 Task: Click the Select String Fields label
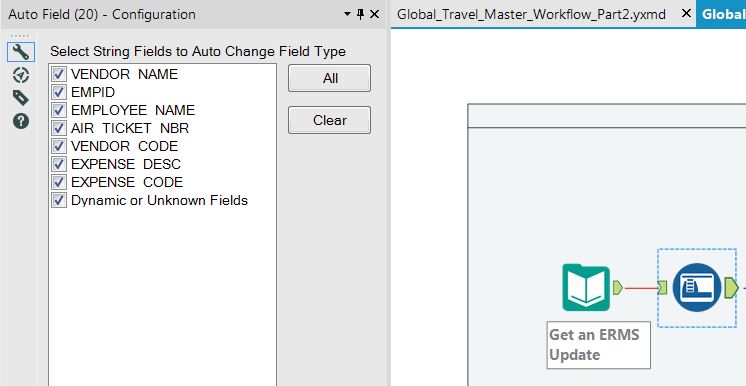pyautogui.click(x=198, y=51)
